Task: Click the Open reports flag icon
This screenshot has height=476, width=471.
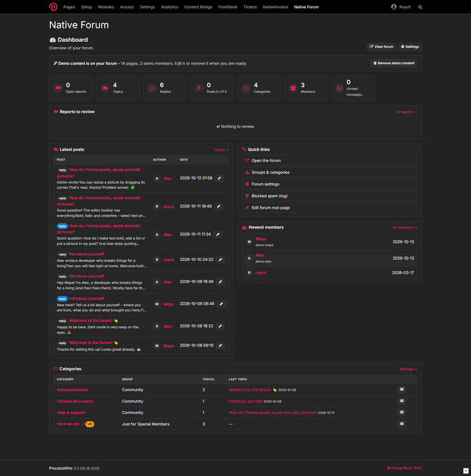Action: click(x=58, y=88)
